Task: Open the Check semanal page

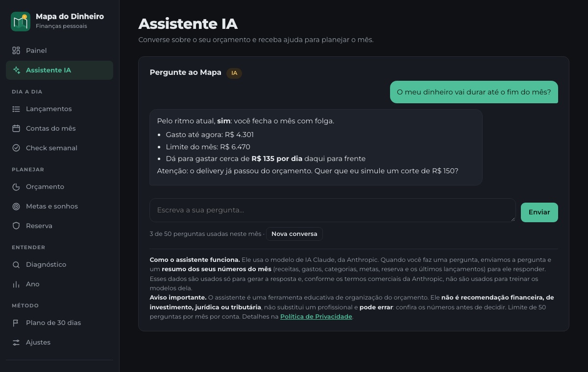Action: [x=59, y=148]
